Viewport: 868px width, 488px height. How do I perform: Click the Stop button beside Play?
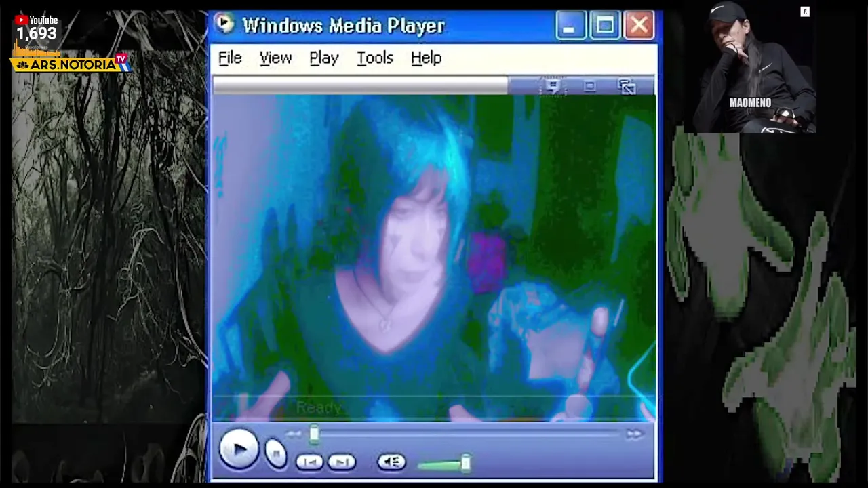[x=275, y=453]
